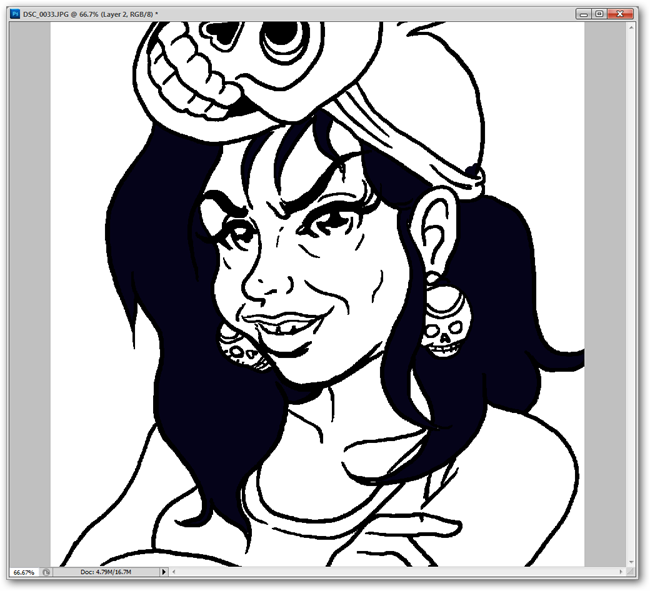Click the Photoshop icon in the title bar
The width and height of the screenshot is (650, 591).
click(15, 14)
